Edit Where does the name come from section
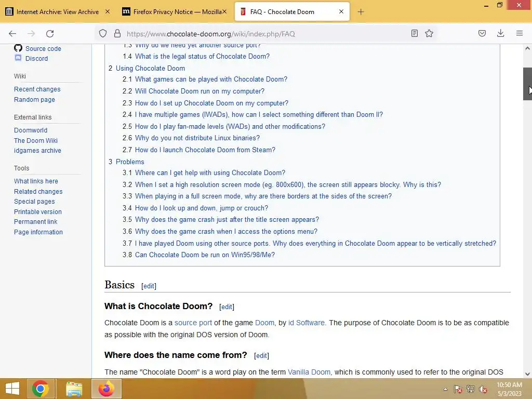Image resolution: width=532 pixels, height=399 pixels. tap(261, 355)
